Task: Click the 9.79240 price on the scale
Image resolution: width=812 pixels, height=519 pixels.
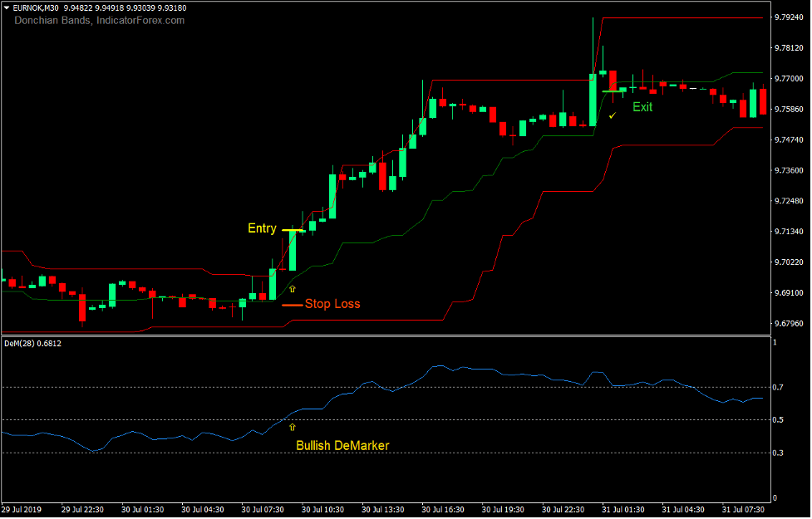Action: coord(785,17)
